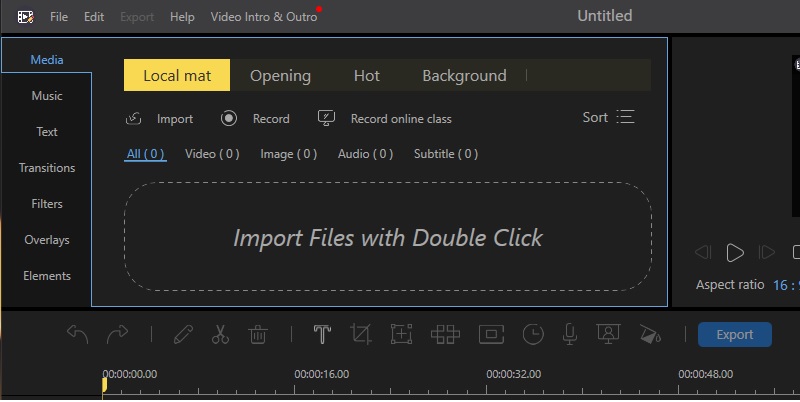
Task: Select the Music sidebar tab
Action: coord(47,95)
